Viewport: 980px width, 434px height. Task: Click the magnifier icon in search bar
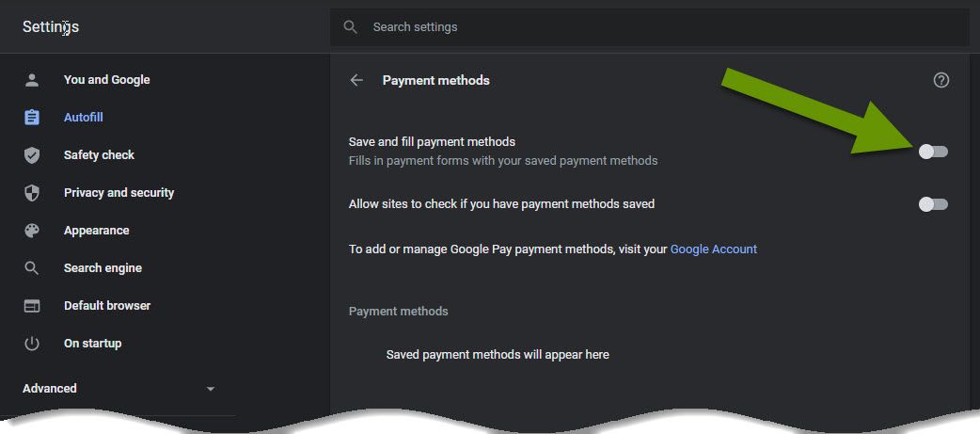click(351, 27)
